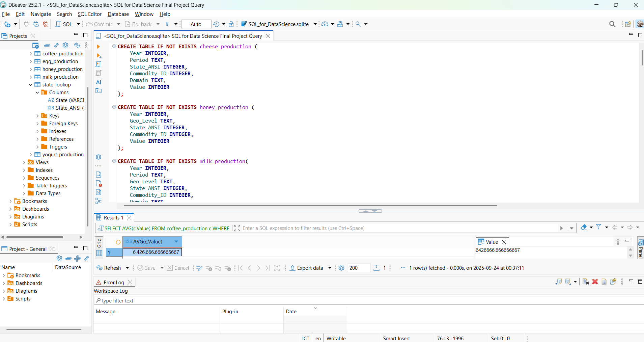Select the AVG(c.Value) column header
The image size is (644, 342).
(x=148, y=242)
